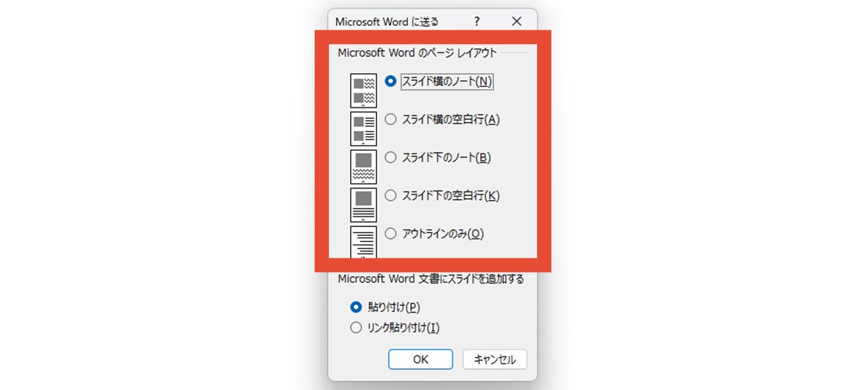Click the blank-lines-below-slide layout icon

pos(363,205)
